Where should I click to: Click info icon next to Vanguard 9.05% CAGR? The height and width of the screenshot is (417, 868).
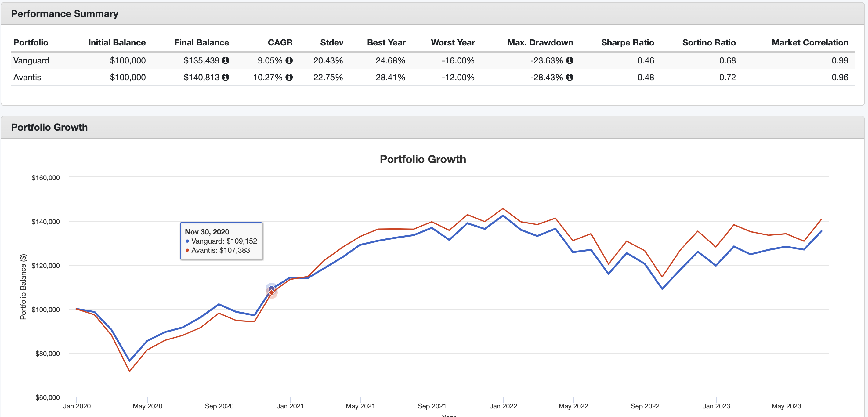pyautogui.click(x=289, y=60)
